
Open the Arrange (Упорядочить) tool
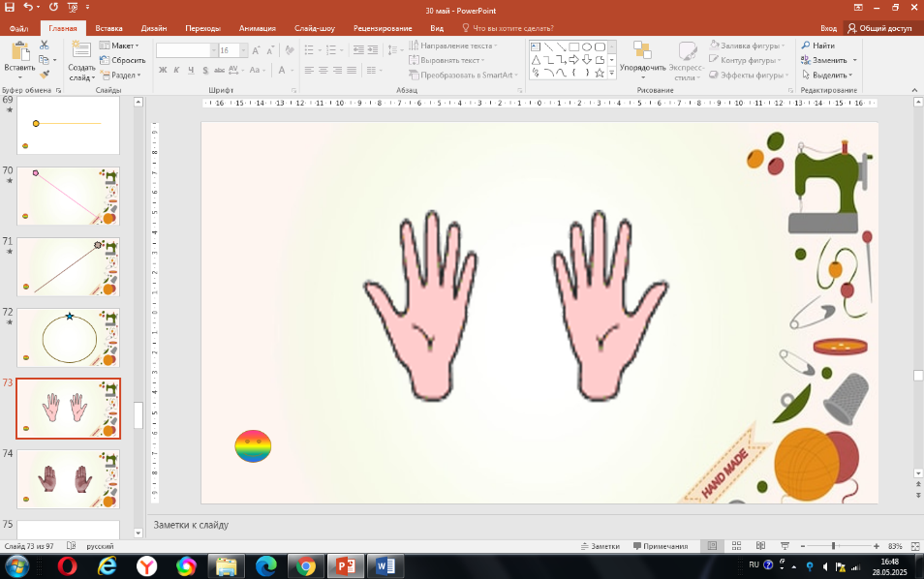pyautogui.click(x=642, y=56)
